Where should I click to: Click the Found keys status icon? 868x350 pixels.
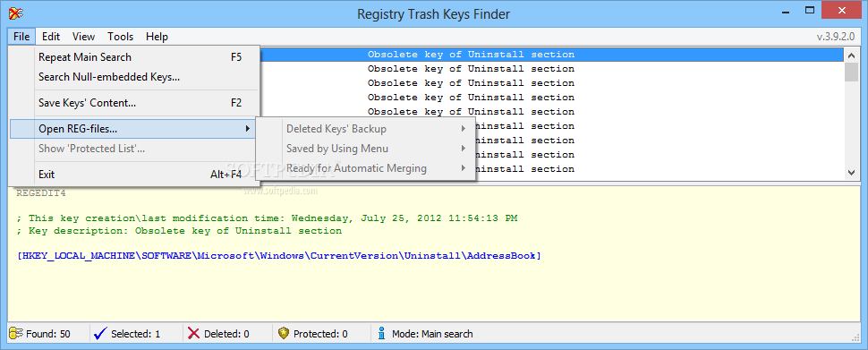pyautogui.click(x=15, y=334)
